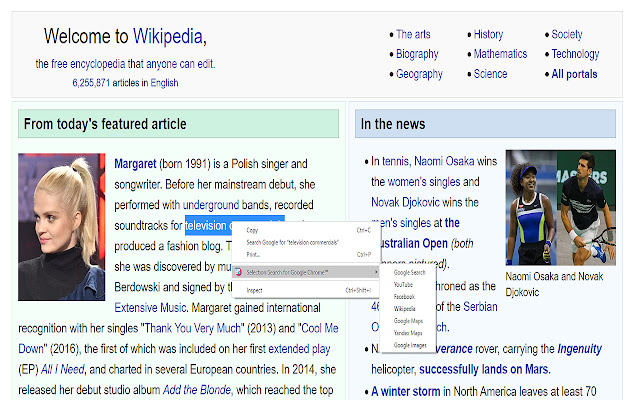Screen dimensions: 640x400
Task: Select Wikipedia in the search submenu
Action: point(404,309)
